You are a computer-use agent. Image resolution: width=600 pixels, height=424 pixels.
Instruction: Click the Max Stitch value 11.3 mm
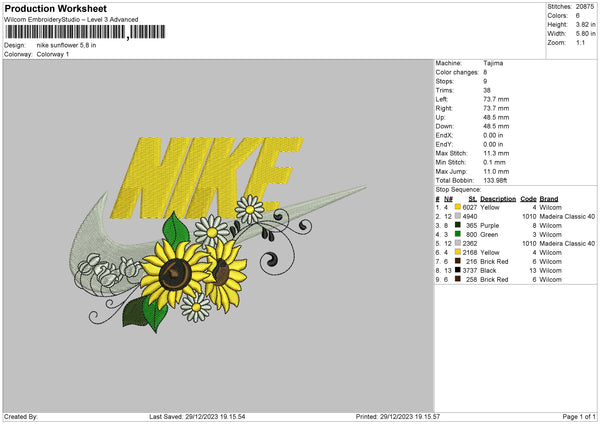(x=496, y=153)
